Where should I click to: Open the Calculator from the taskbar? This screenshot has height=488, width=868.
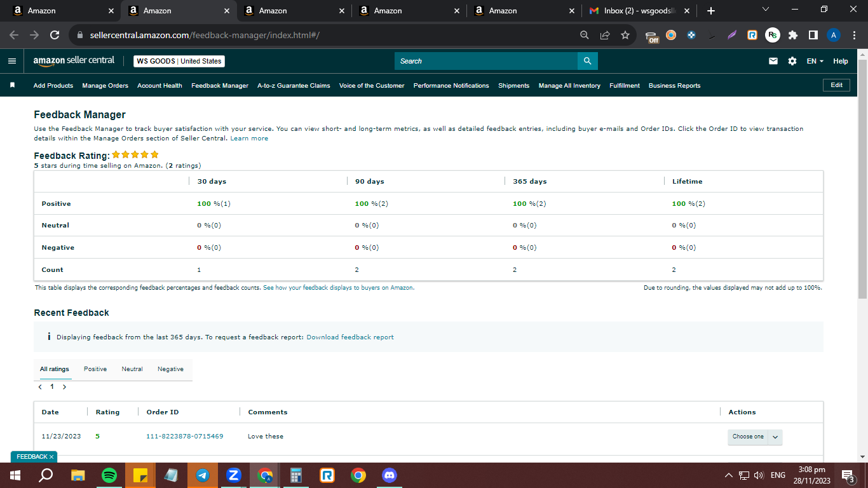[296, 475]
